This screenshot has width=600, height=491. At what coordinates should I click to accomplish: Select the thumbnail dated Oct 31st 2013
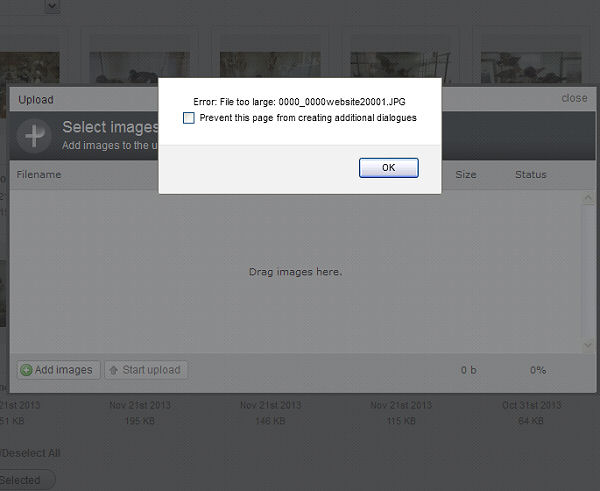click(x=531, y=67)
